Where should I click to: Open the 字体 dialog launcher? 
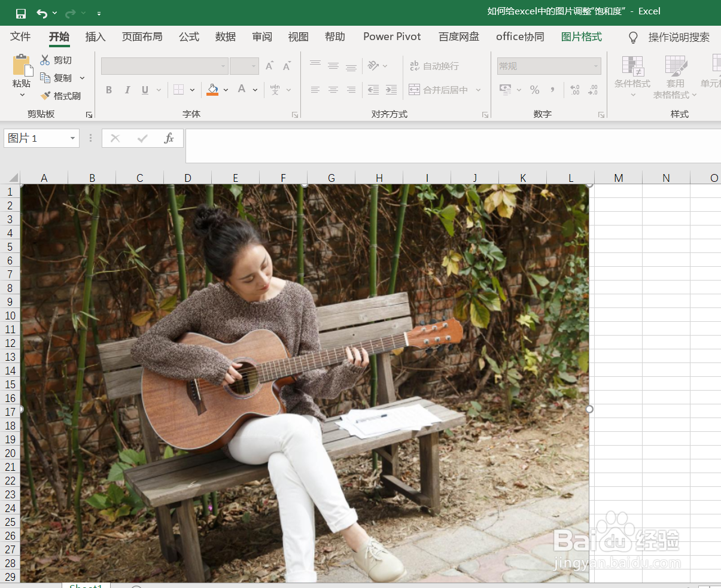295,114
